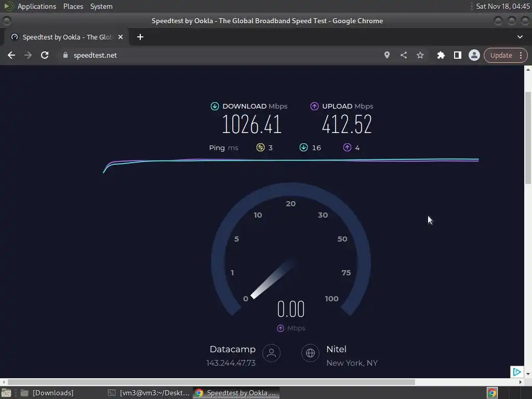Viewport: 532px width, 399px height.
Task: Open the System menu
Action: click(101, 6)
